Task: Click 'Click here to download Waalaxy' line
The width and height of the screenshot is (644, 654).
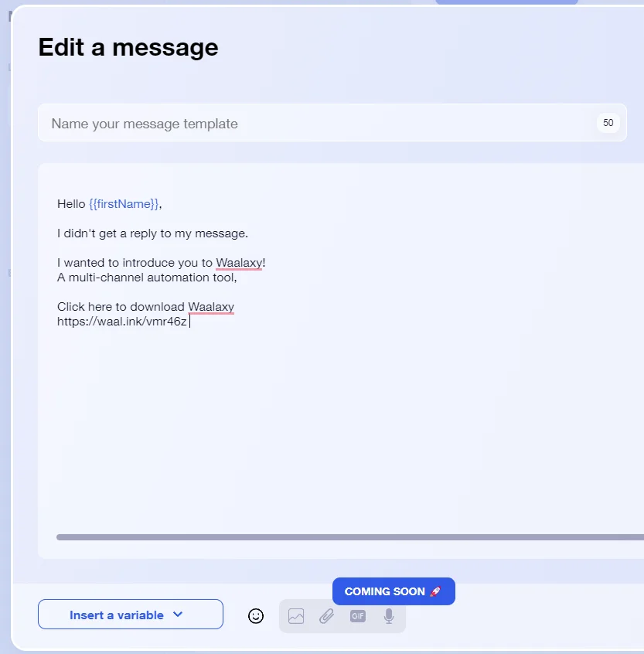Action: click(x=145, y=307)
